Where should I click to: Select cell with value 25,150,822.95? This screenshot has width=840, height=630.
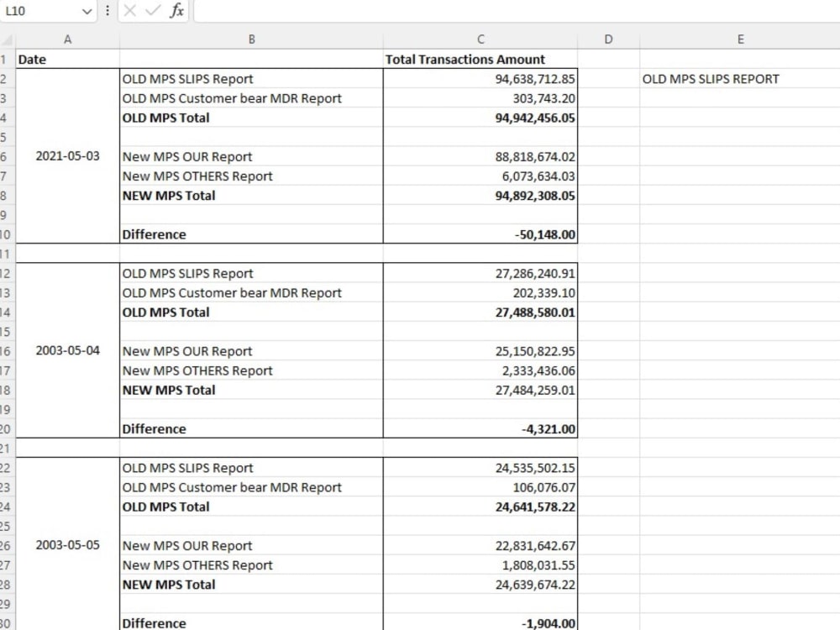tap(480, 351)
